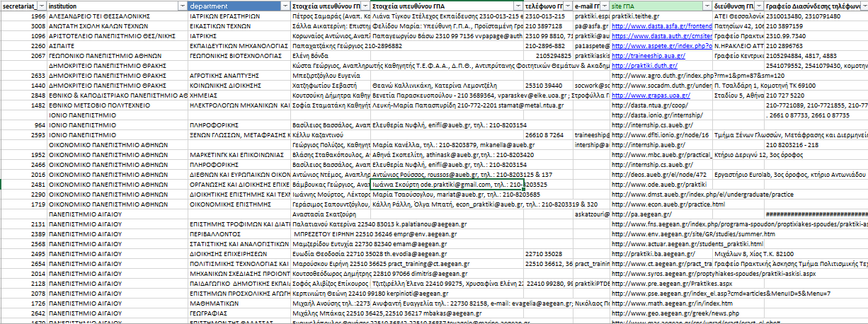Select phone cell 2310013480, 2310791480
The image size is (868, 324).
click(816, 15)
